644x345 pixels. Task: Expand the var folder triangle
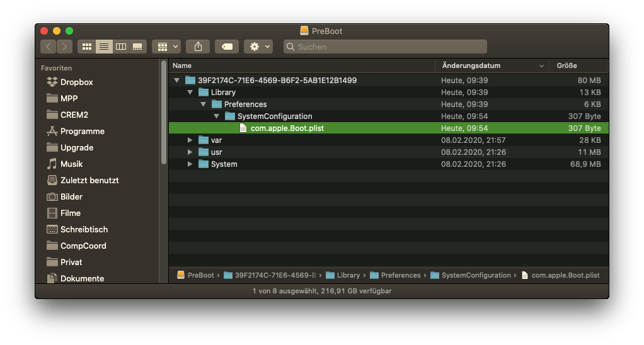pos(190,140)
